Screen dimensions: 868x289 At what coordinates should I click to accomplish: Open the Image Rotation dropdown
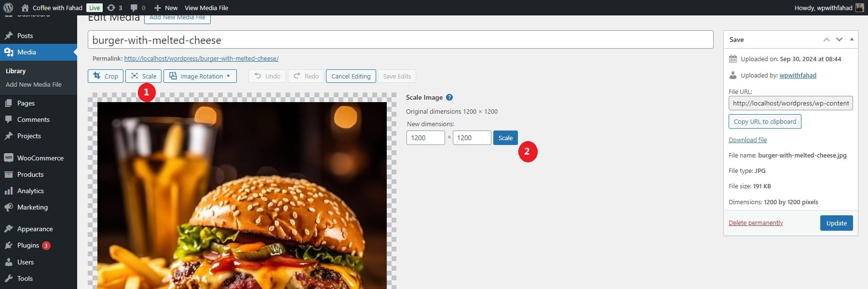(200, 76)
